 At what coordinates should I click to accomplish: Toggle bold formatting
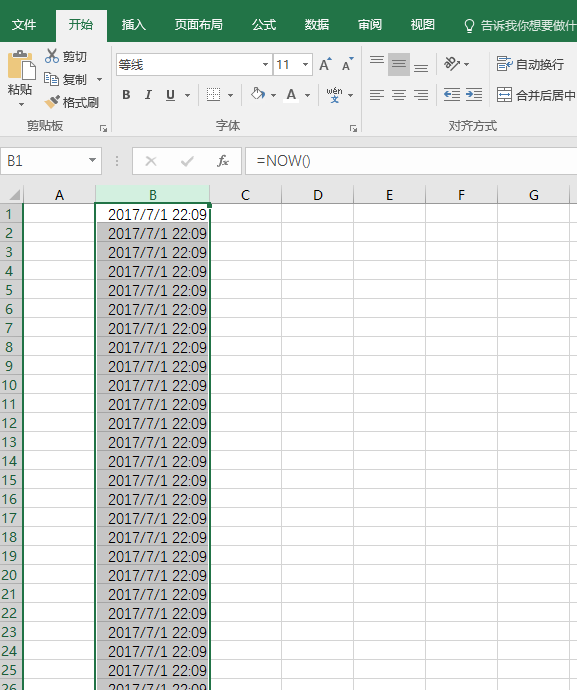point(126,95)
